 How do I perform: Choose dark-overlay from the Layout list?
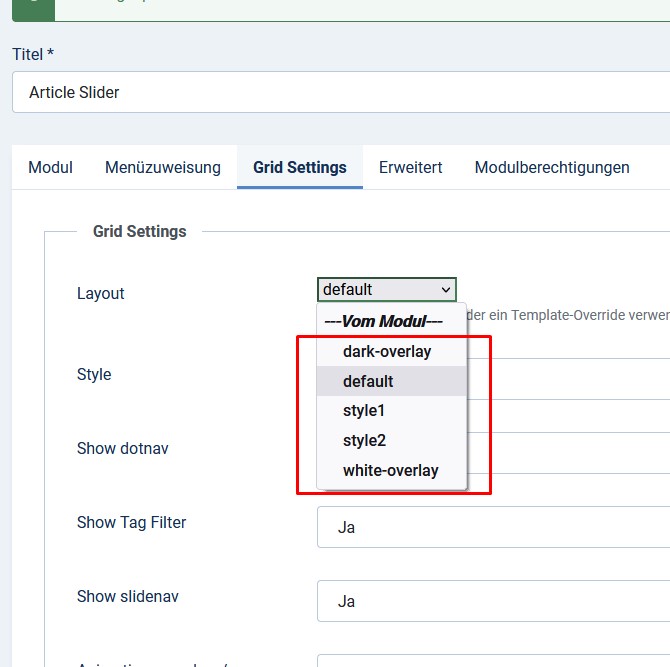(x=391, y=351)
